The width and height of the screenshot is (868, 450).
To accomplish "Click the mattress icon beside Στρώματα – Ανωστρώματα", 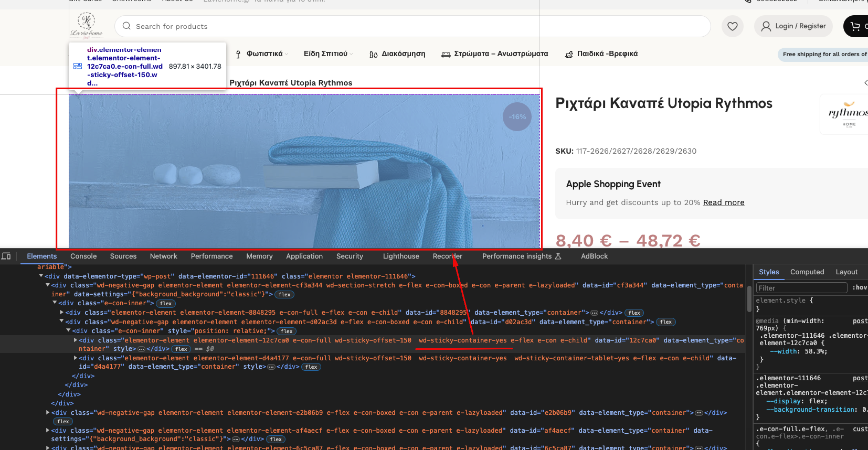I will pos(446,54).
